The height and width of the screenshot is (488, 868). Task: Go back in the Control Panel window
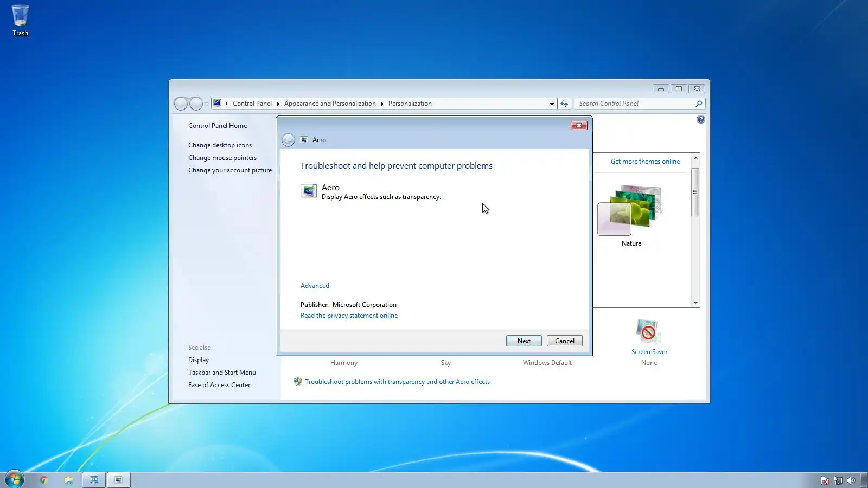(x=181, y=104)
